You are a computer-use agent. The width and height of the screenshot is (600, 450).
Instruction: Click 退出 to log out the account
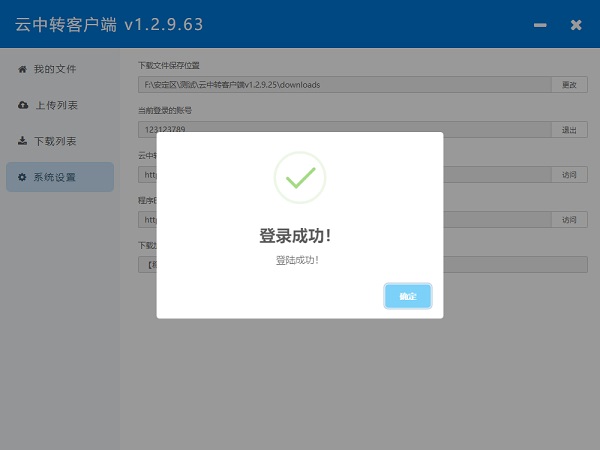click(x=569, y=130)
